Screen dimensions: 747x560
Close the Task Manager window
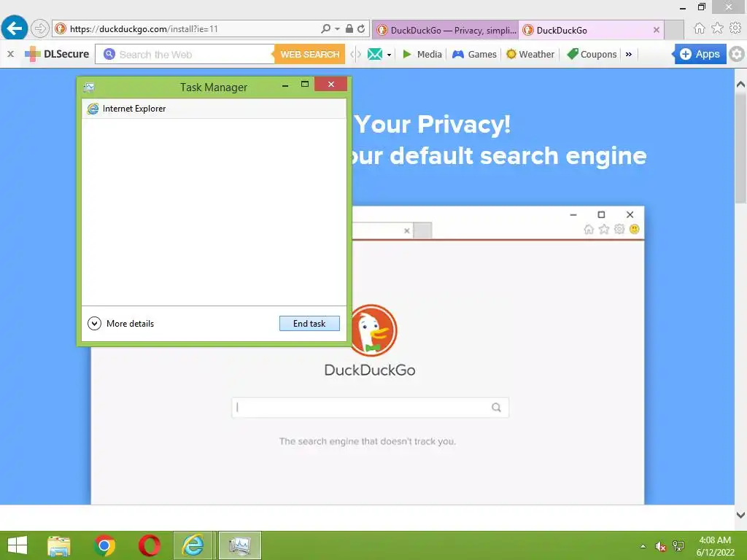point(331,85)
